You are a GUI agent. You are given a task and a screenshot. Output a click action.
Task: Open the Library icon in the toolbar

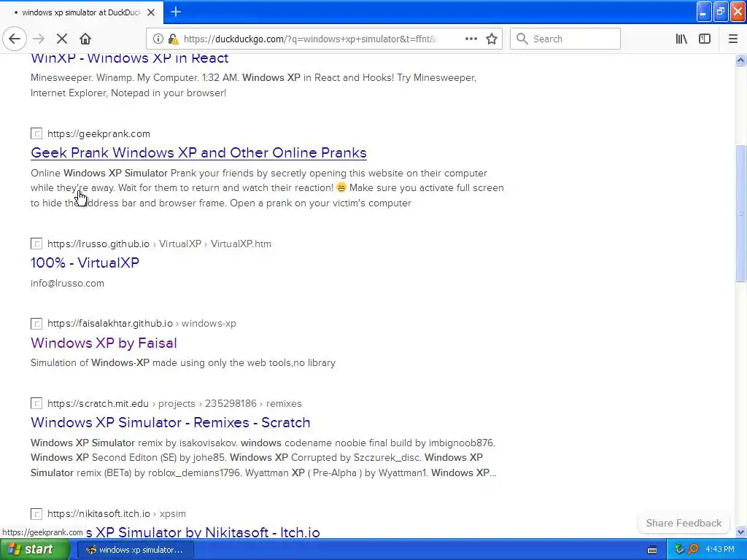click(681, 39)
